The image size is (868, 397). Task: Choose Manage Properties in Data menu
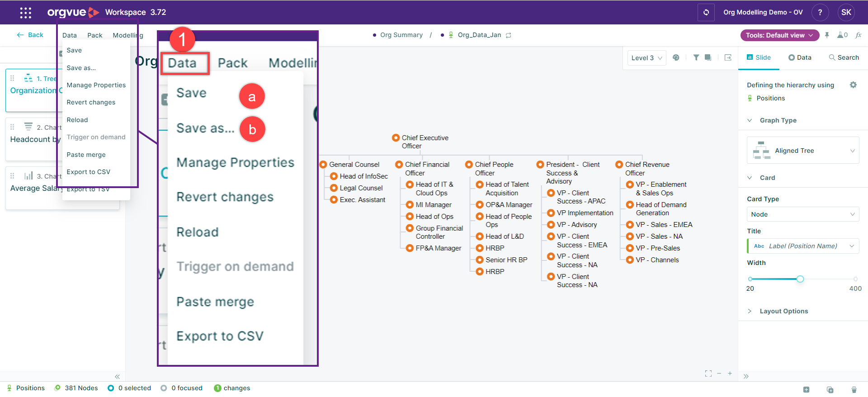[x=96, y=85]
